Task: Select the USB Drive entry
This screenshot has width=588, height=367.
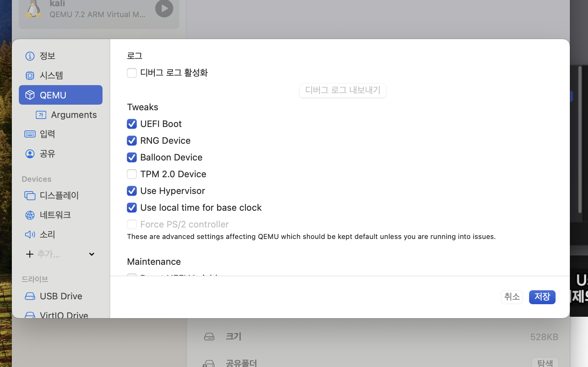Action: point(61,296)
